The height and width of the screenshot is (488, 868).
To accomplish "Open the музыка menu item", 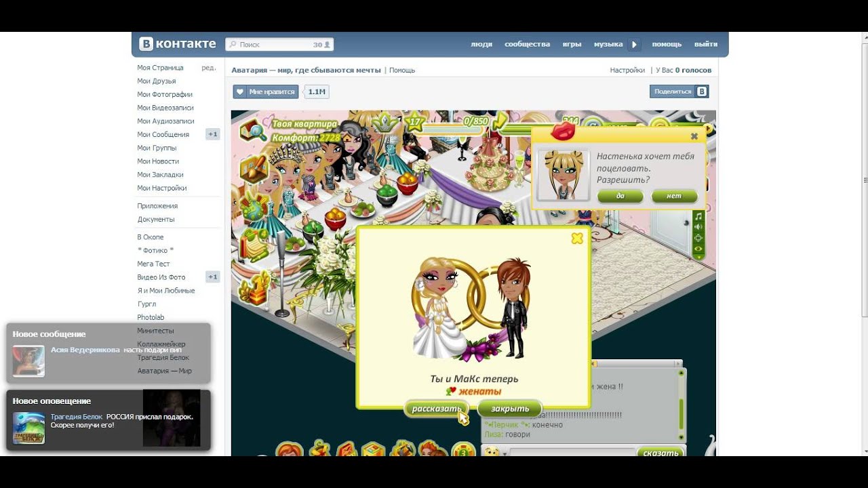I will coord(608,44).
